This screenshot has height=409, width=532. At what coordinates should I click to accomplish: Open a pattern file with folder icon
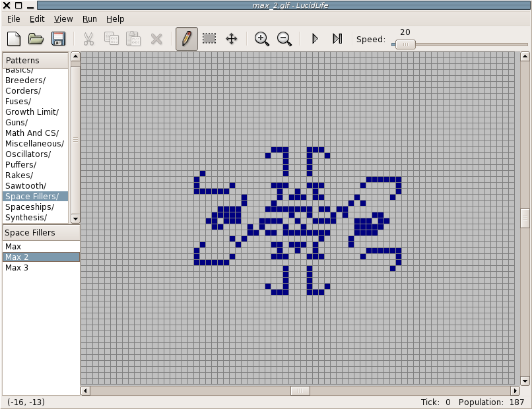click(36, 39)
